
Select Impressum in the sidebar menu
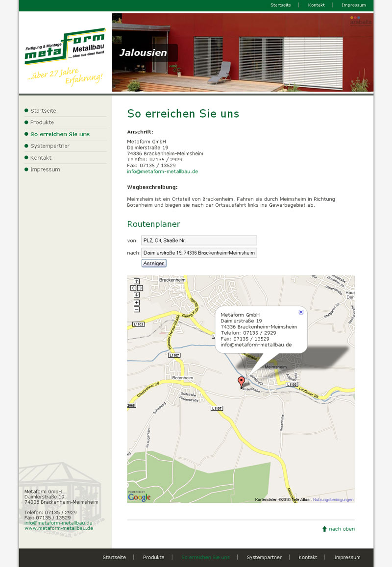[45, 169]
